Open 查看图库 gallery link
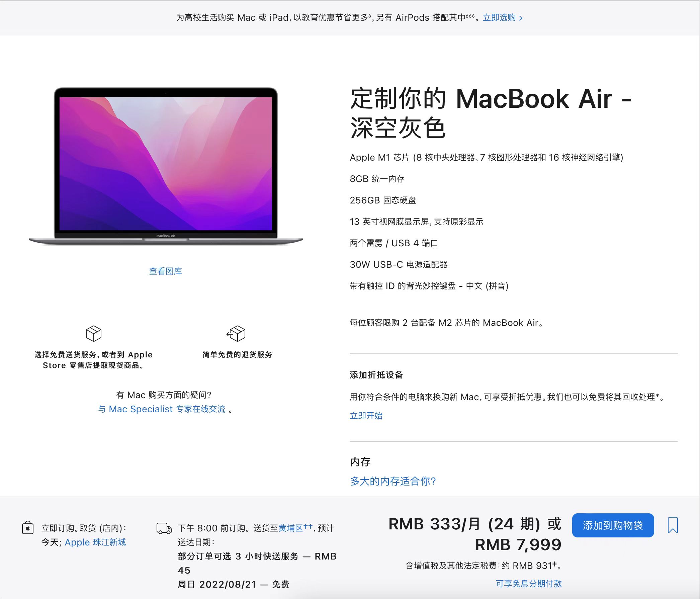 (x=166, y=271)
